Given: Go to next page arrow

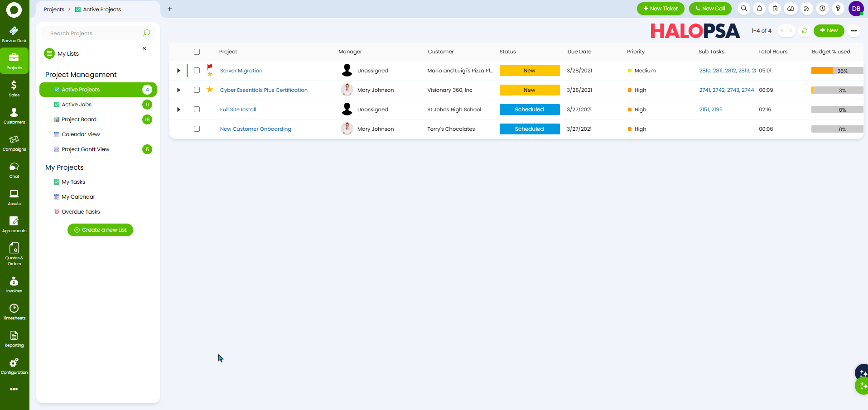Looking at the screenshot, I should click(x=791, y=31).
